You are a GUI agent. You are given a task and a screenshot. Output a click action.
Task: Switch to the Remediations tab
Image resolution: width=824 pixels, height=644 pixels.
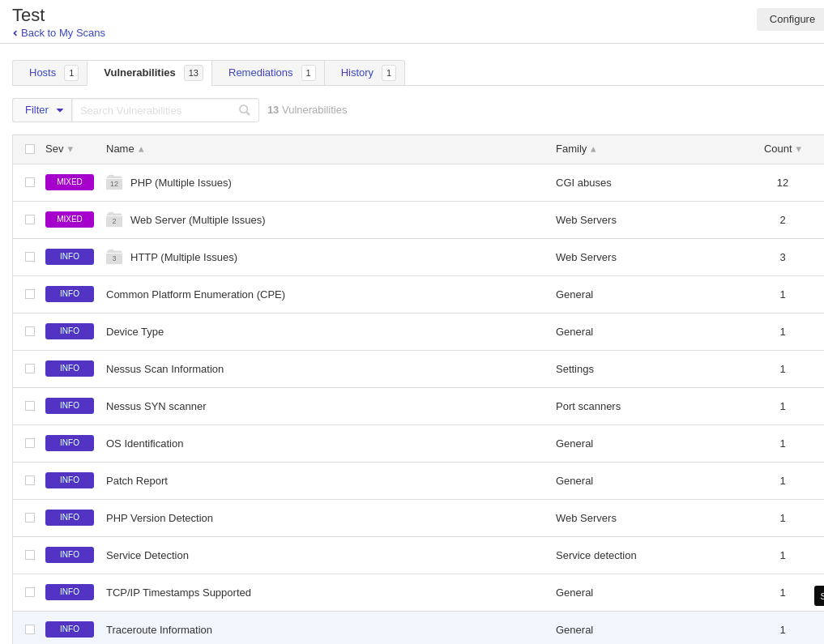260,73
